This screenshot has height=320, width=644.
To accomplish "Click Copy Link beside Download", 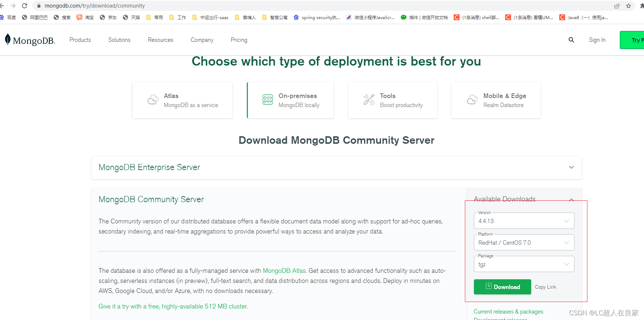I will click(x=545, y=287).
